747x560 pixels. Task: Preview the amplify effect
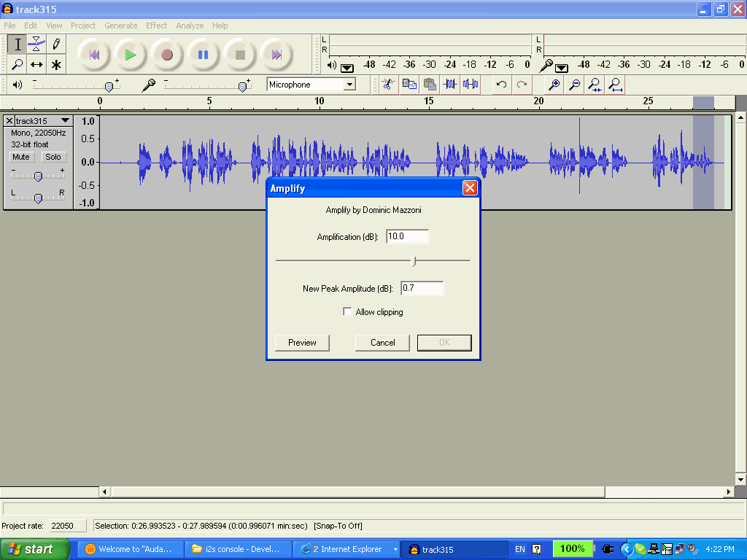pos(301,342)
